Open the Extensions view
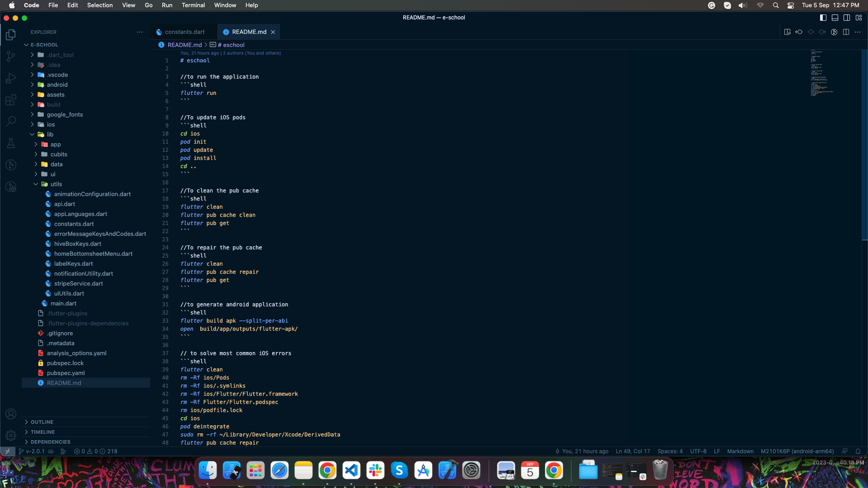This screenshot has height=488, width=868. coord(11,100)
